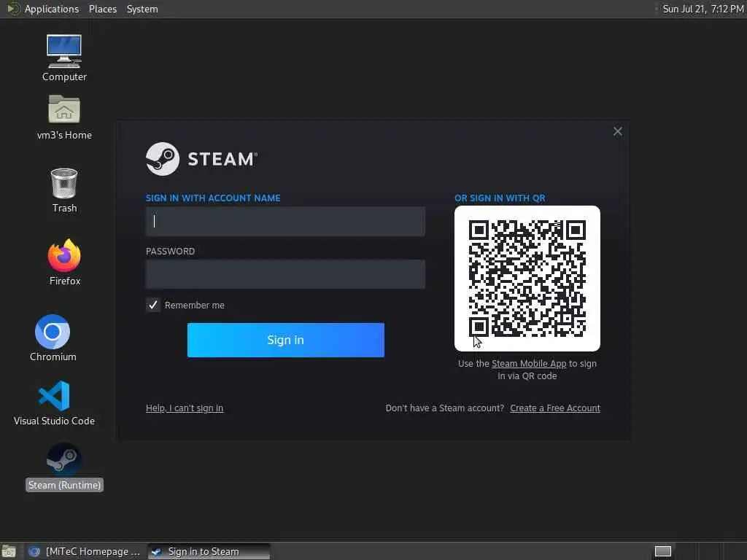This screenshot has width=747, height=560.
Task: Click the 'OR SIGN IN WITH QR' heading
Action: 500,198
